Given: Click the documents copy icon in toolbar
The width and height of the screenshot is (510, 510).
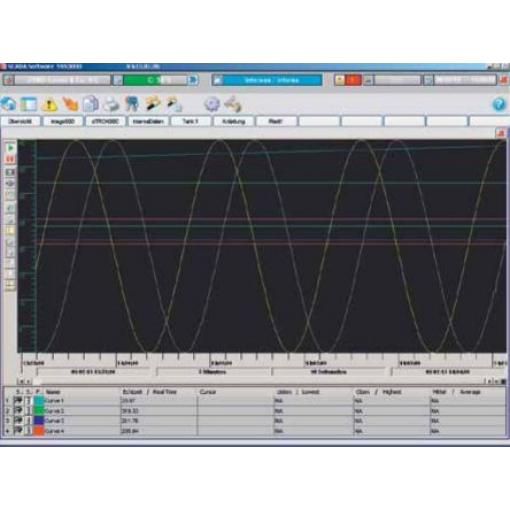Looking at the screenshot, I should pos(91,104).
